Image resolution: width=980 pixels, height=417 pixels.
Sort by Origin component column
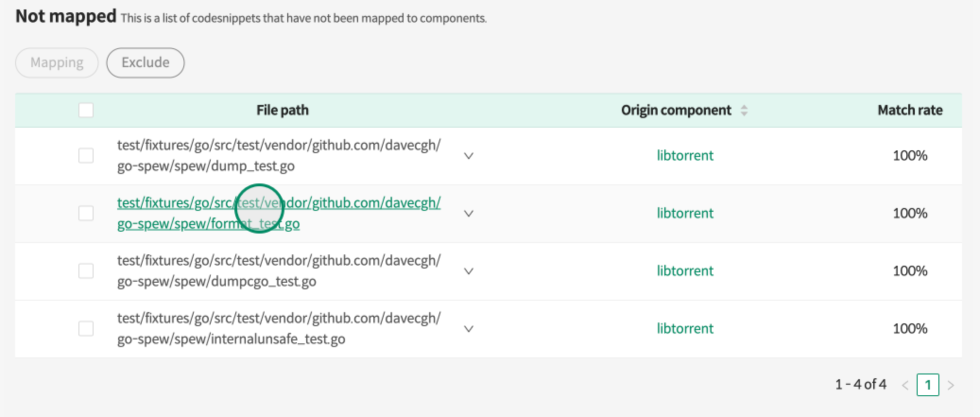tap(744, 111)
